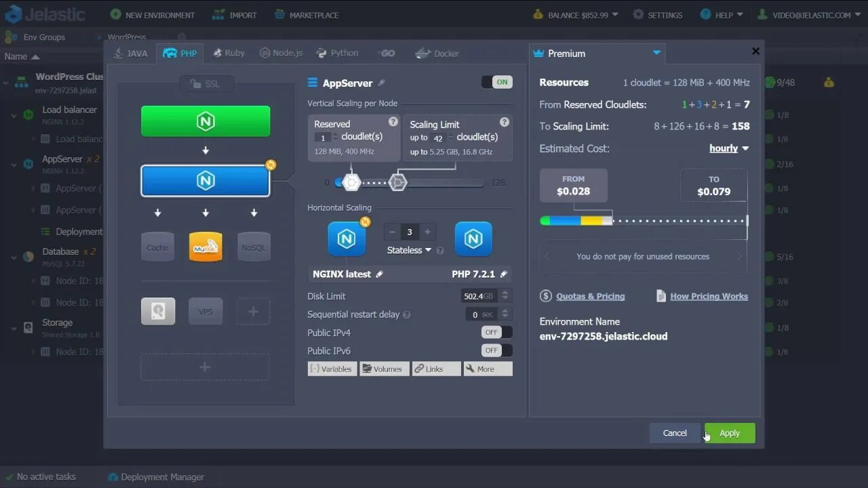Open the video@jelastic.com account dropdown
Viewport: 868px width, 488px height.
tap(809, 14)
